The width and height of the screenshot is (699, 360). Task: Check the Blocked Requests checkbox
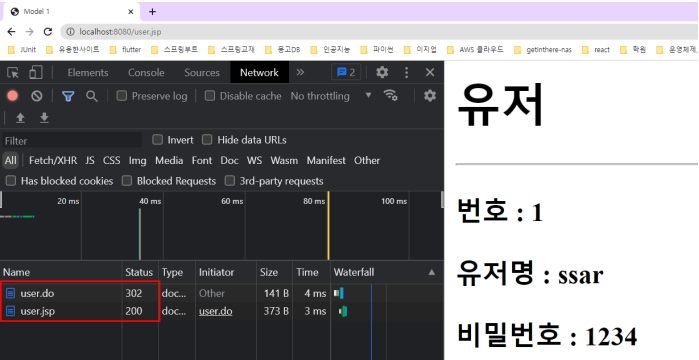tap(127, 181)
